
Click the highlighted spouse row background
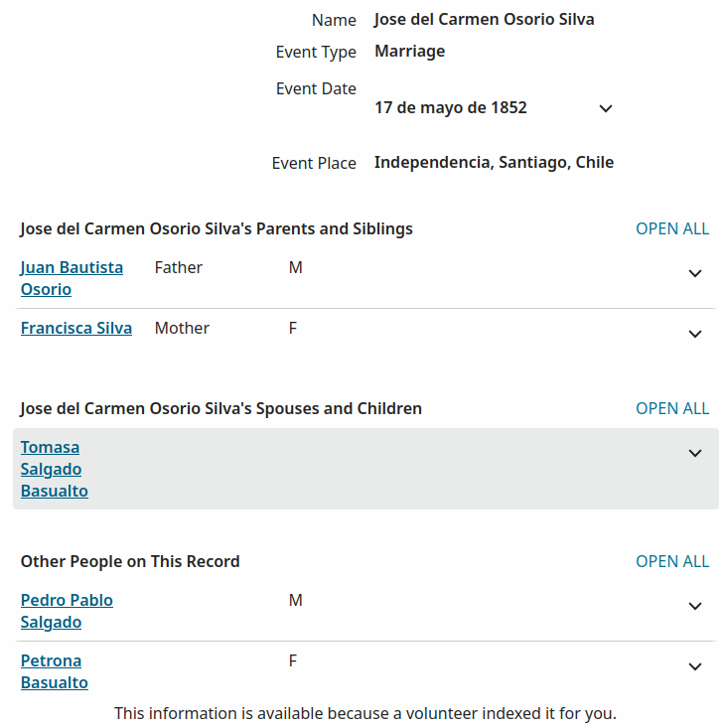(365, 469)
